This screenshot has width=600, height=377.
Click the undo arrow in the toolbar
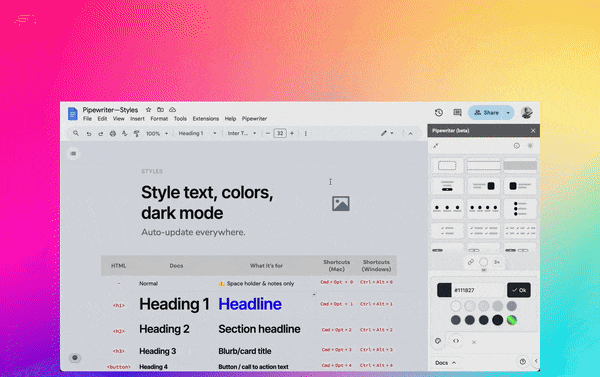click(89, 134)
